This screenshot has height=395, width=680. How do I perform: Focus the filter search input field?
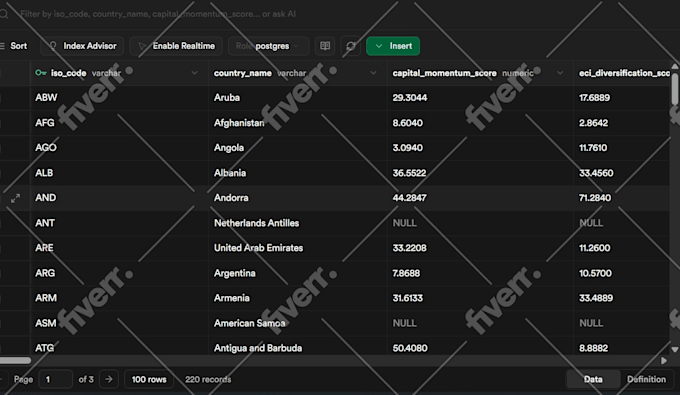tap(158, 14)
